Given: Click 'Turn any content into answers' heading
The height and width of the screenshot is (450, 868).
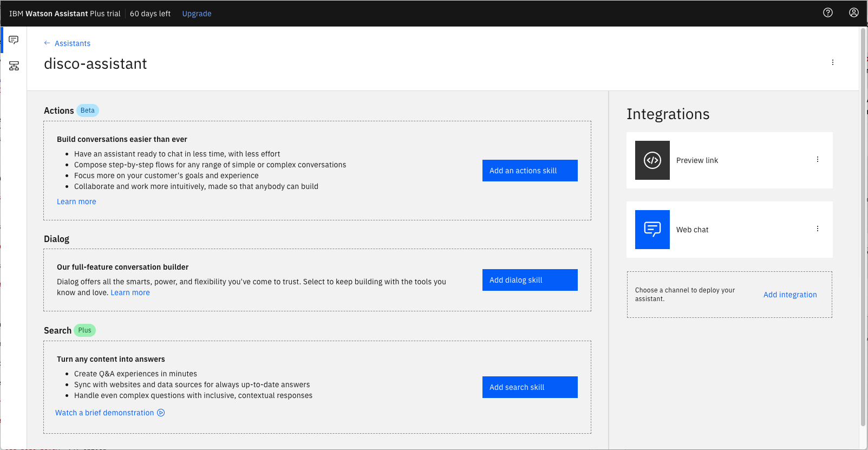Looking at the screenshot, I should pos(111,359).
